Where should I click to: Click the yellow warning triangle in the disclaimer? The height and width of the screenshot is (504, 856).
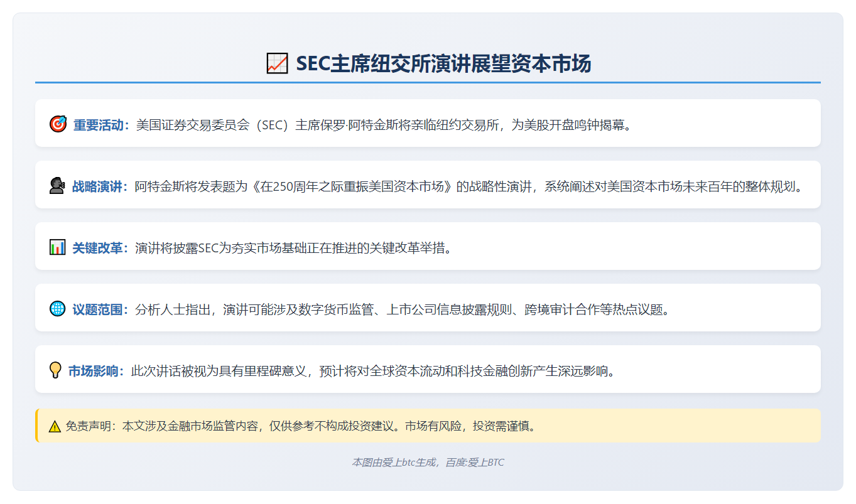[x=53, y=425]
